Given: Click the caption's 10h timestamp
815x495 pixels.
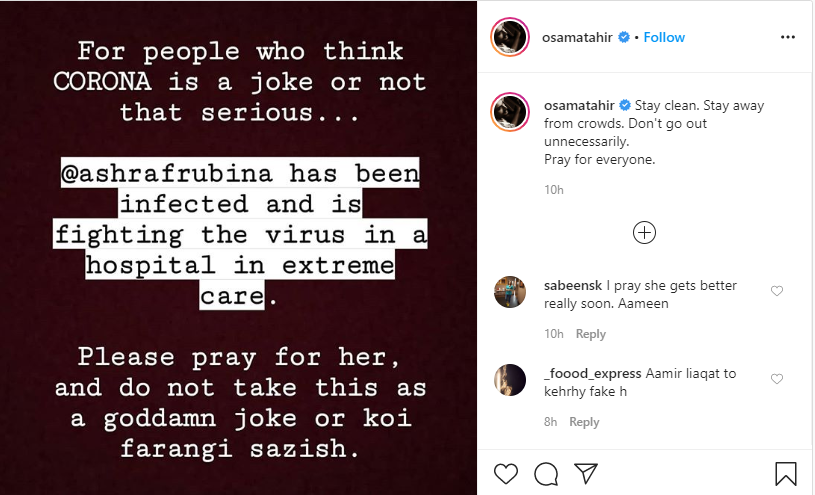Looking at the screenshot, I should 553,189.
